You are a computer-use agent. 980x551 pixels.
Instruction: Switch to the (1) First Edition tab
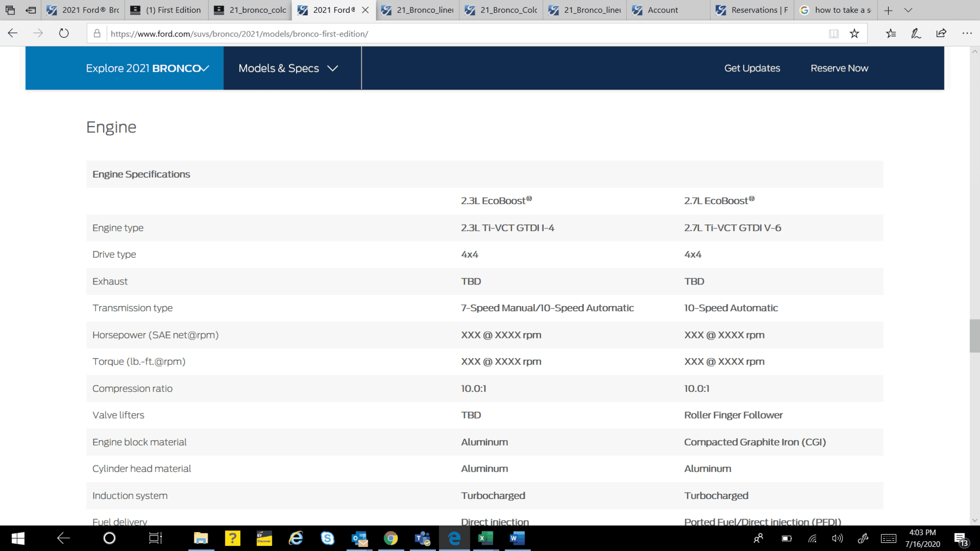167,10
